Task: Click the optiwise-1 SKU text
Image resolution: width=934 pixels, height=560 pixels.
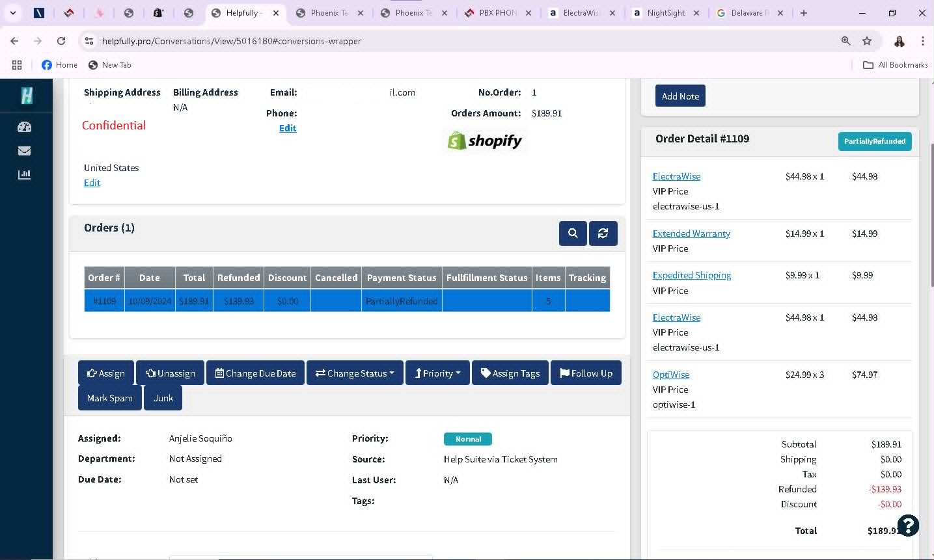Action: [674, 405]
